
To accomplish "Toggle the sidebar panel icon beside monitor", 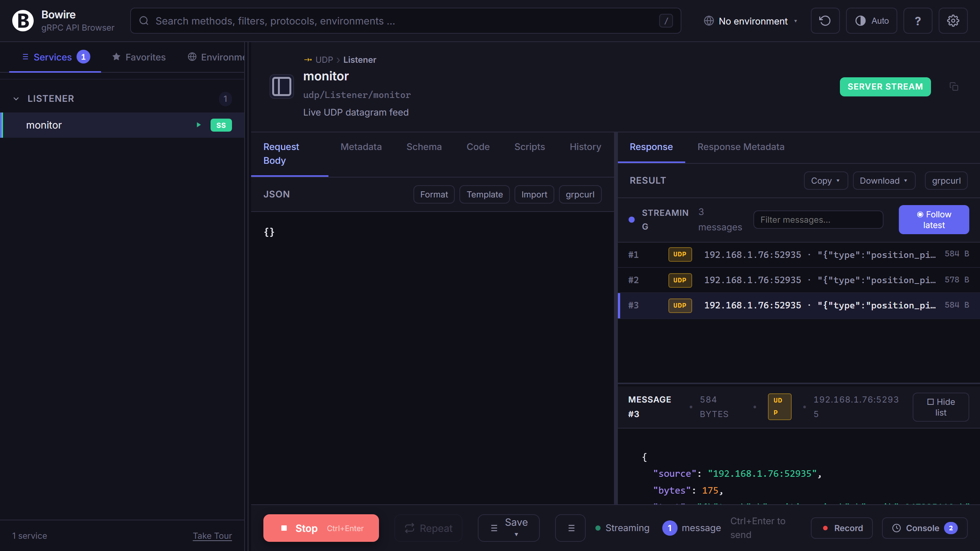I will coord(282,86).
